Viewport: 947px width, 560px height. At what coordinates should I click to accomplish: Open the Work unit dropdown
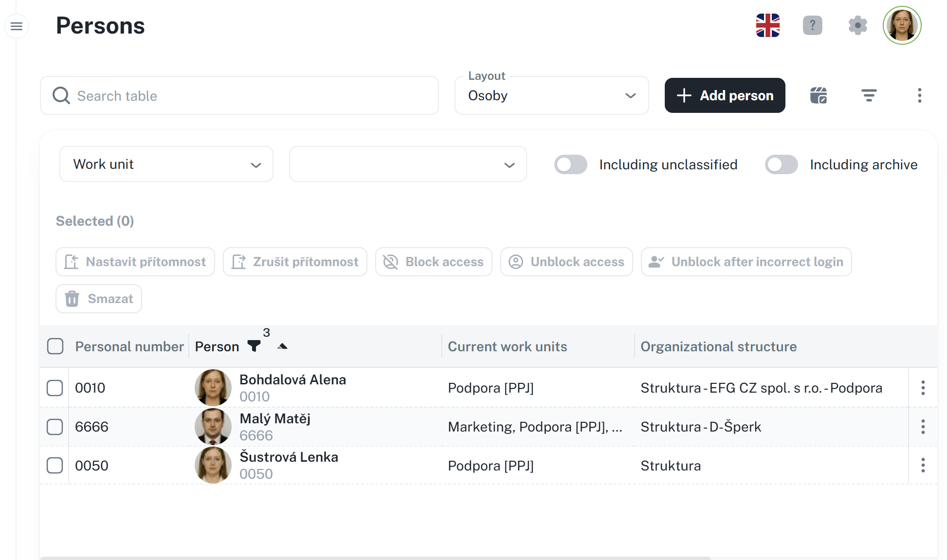click(x=166, y=164)
